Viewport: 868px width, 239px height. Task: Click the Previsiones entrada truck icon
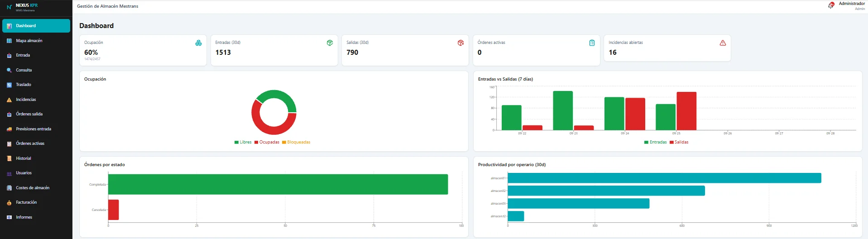pyautogui.click(x=9, y=129)
